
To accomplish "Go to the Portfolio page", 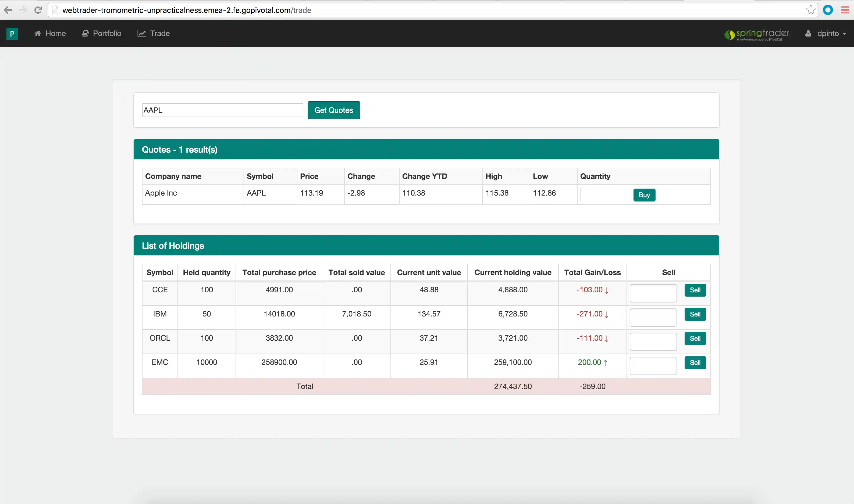I will 102,34.
